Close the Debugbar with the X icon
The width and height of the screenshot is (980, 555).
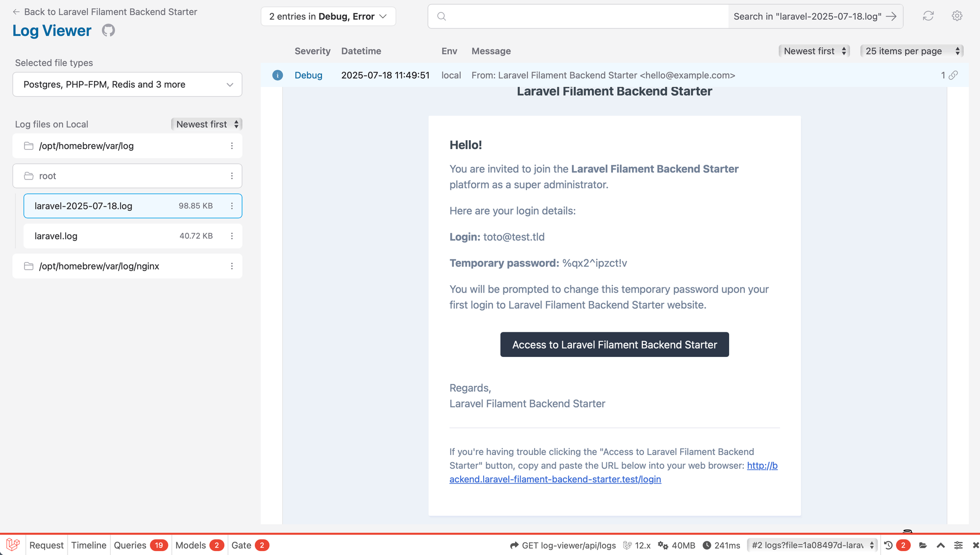click(x=975, y=545)
